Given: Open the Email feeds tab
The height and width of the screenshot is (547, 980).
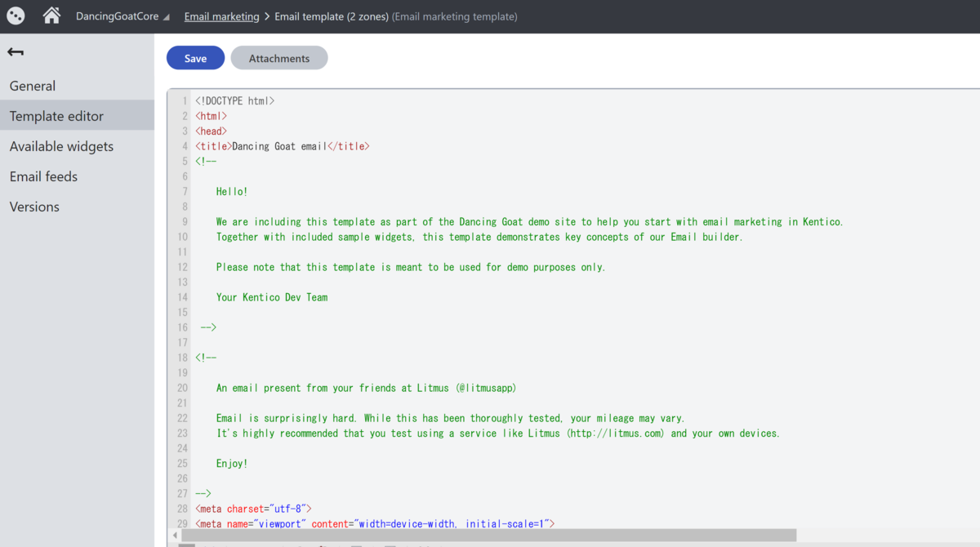Looking at the screenshot, I should tap(77, 176).
